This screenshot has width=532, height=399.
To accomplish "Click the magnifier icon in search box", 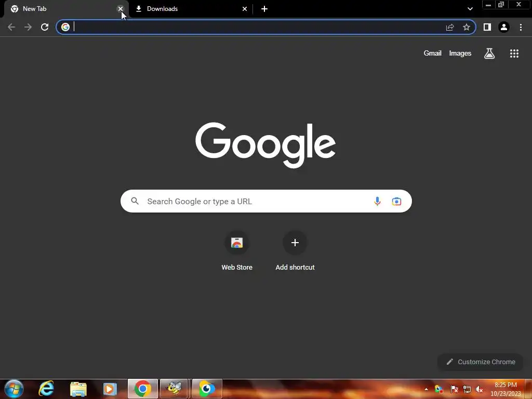I will click(135, 201).
